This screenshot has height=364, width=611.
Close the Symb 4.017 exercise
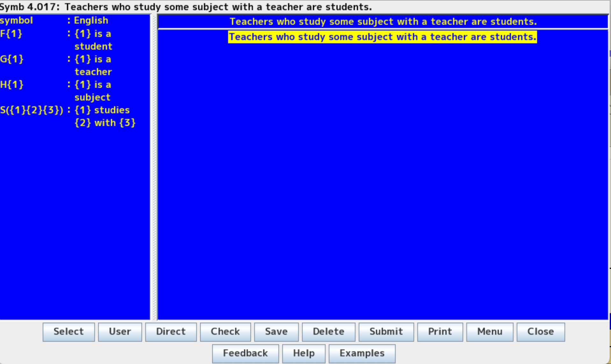[541, 332]
